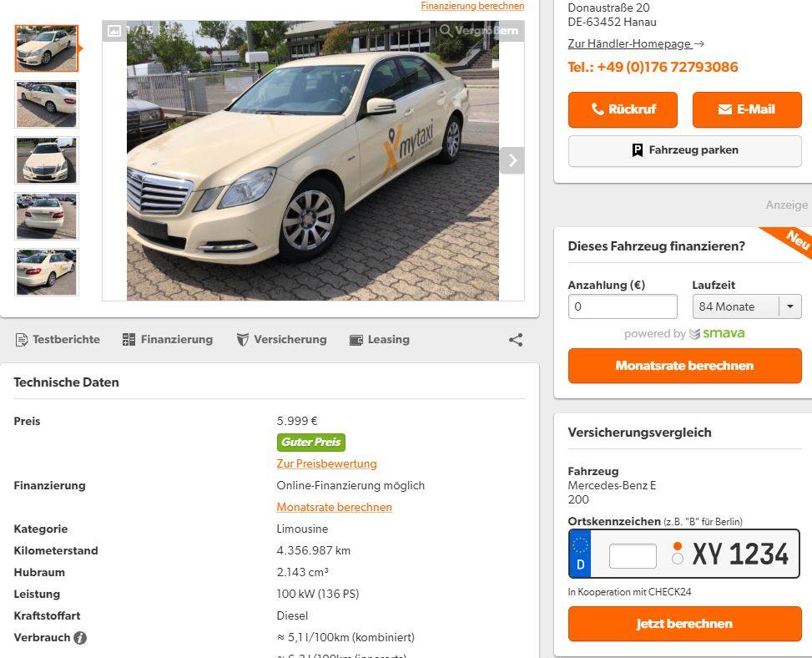Click the Finanzierung berechnen link
The width and height of the screenshot is (812, 658).
pos(472,6)
